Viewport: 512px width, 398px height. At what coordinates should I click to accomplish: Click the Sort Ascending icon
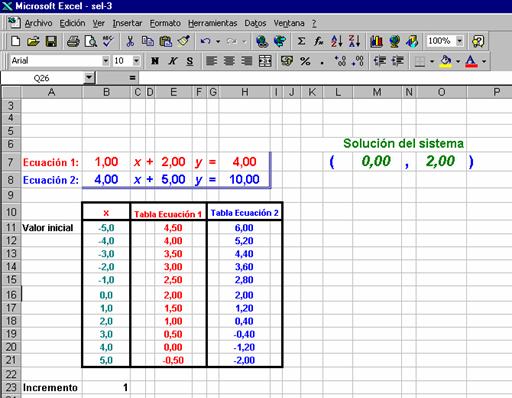point(337,41)
